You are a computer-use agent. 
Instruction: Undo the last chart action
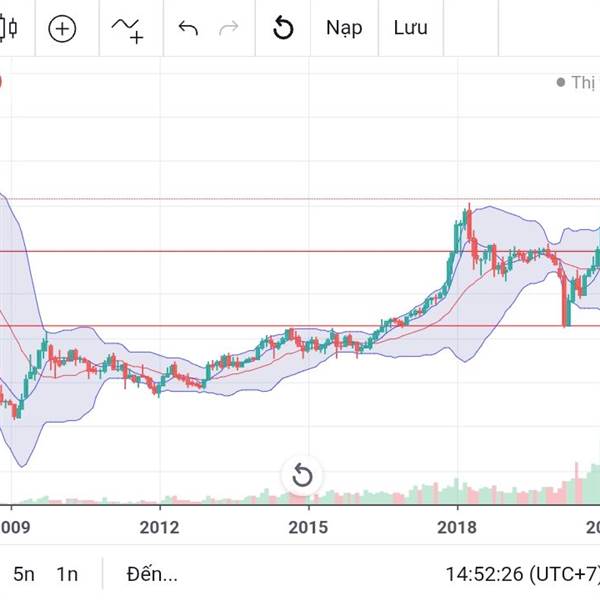pyautogui.click(x=187, y=28)
